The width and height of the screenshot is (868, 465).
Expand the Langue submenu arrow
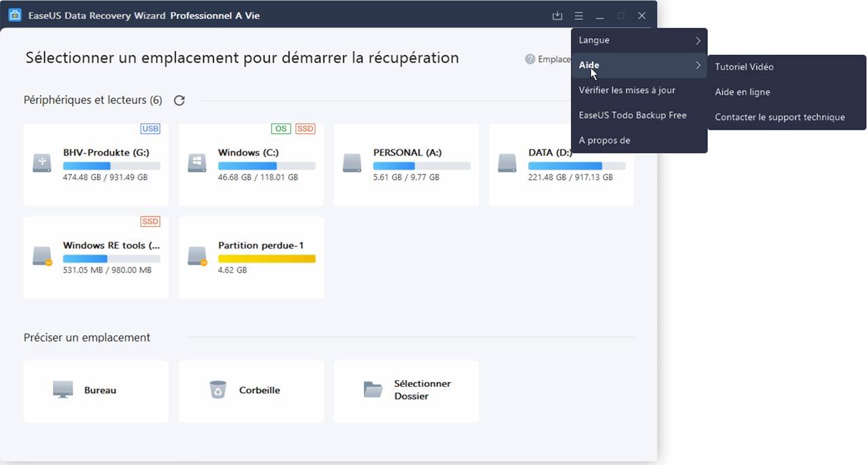pos(698,41)
